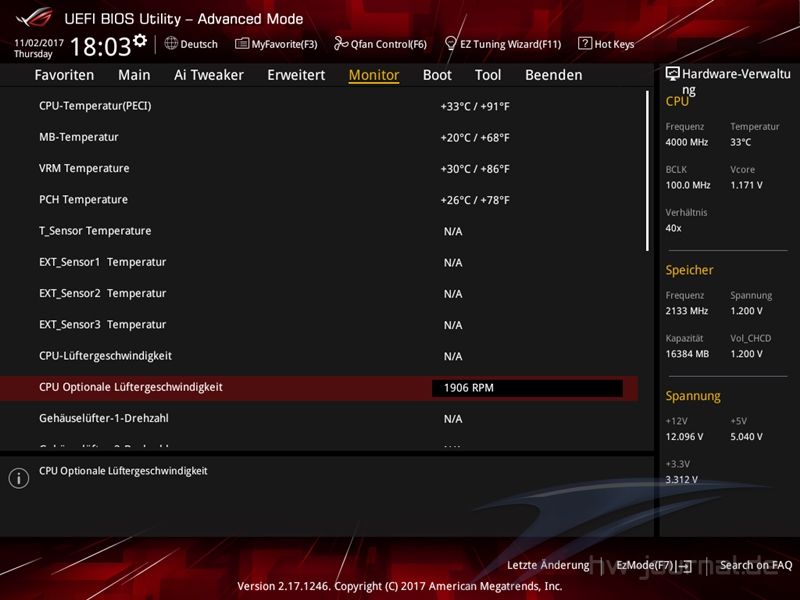Click the EZ Tuning Wizard bulb icon
The height and width of the screenshot is (600, 800).
point(451,43)
